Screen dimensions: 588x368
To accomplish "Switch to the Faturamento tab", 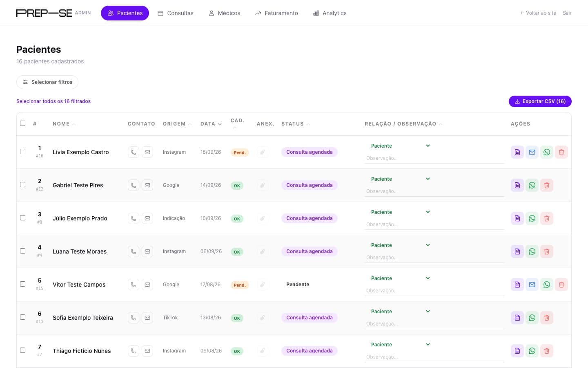I will (276, 13).
